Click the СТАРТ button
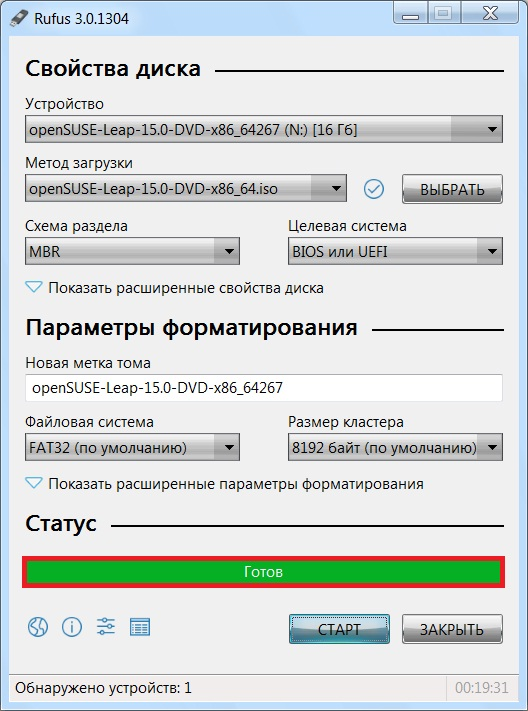 (x=339, y=629)
